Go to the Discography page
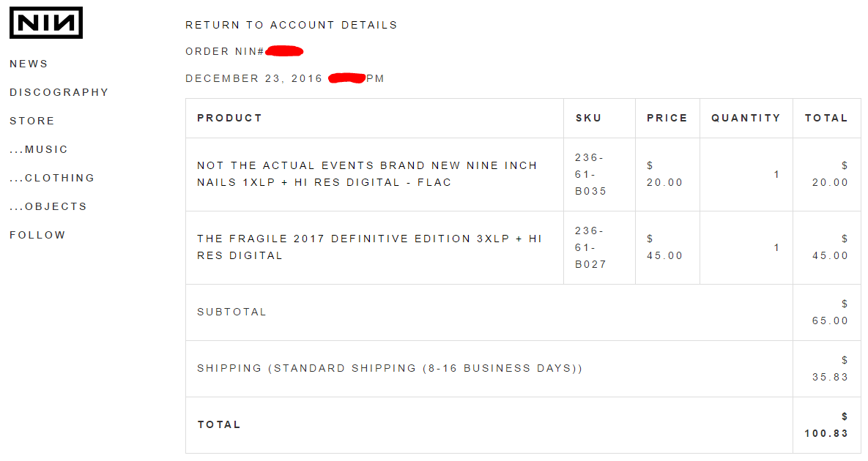 pos(59,92)
